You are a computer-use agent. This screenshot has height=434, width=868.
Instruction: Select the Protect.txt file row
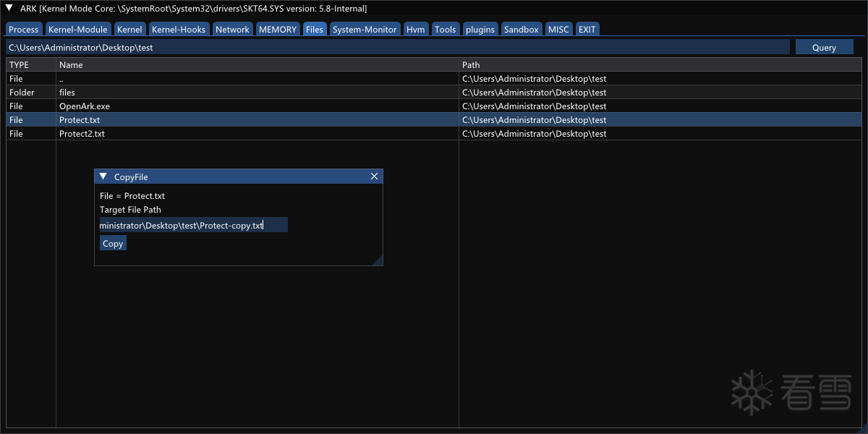[x=434, y=119]
